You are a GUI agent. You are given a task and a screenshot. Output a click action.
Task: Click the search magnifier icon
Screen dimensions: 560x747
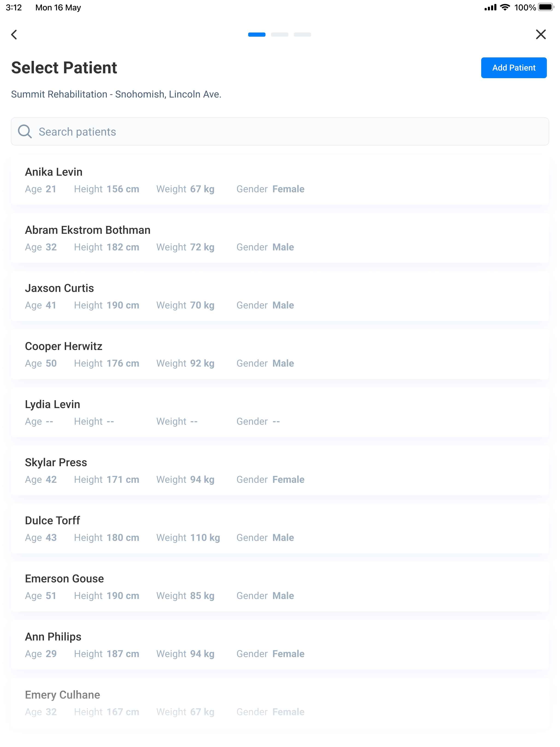coord(25,132)
